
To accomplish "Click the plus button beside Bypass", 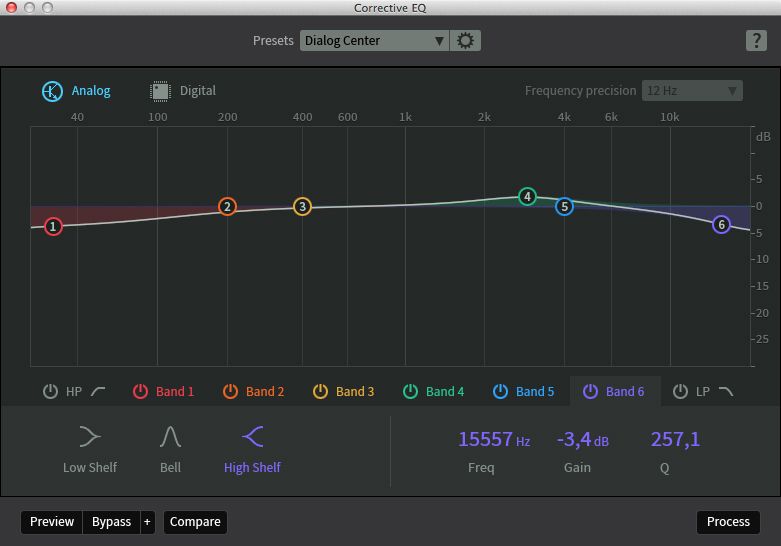I will 147,522.
